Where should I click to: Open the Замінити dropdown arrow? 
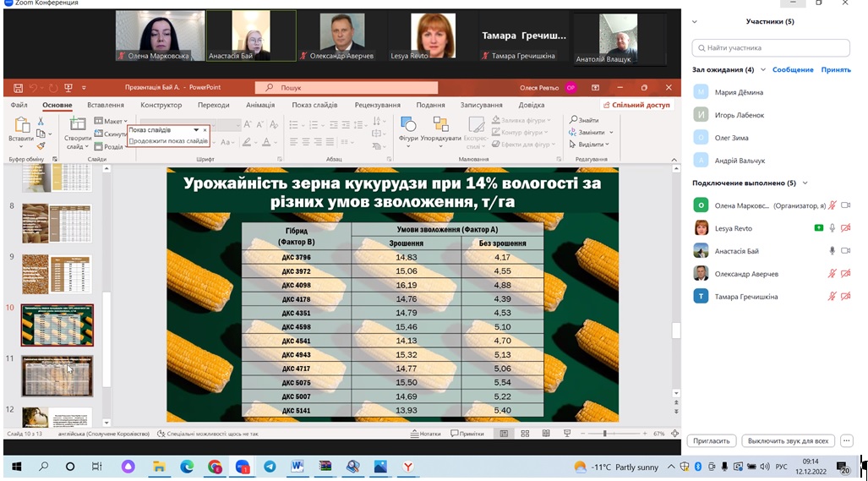coord(611,132)
